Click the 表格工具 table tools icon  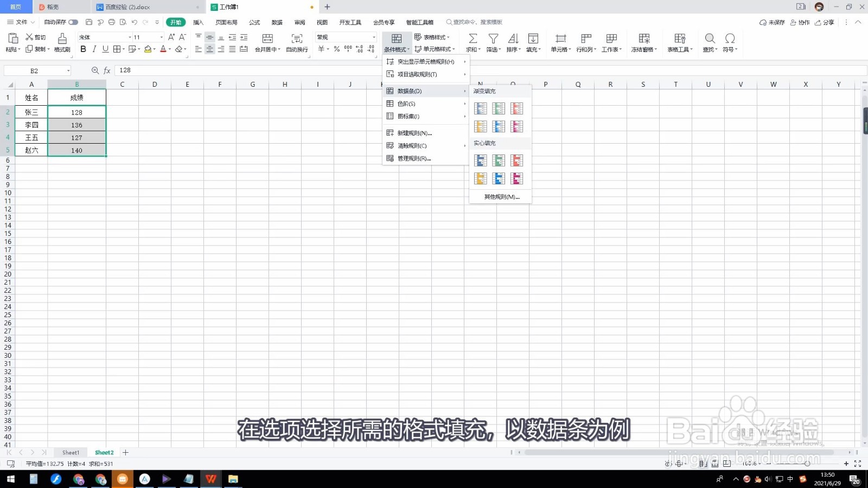[680, 38]
